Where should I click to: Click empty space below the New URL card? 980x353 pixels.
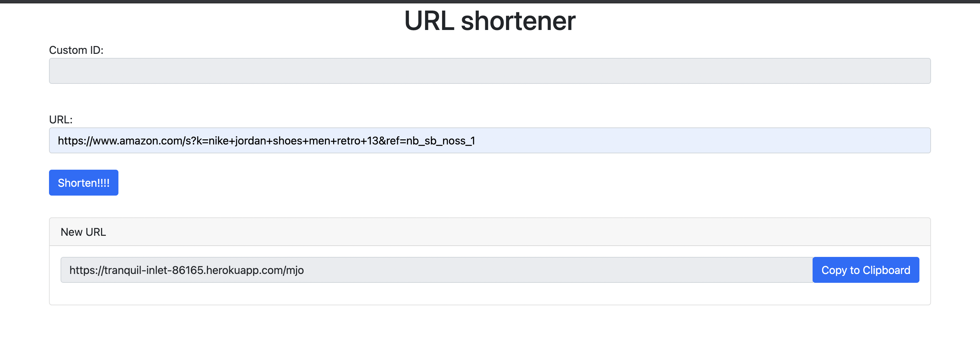coord(490,329)
